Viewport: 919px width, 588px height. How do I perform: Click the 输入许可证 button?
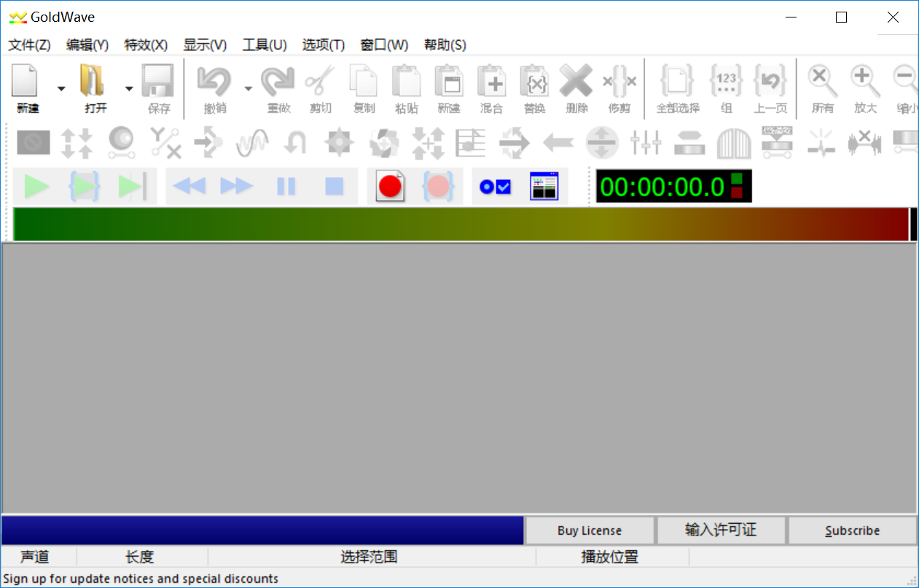click(721, 530)
